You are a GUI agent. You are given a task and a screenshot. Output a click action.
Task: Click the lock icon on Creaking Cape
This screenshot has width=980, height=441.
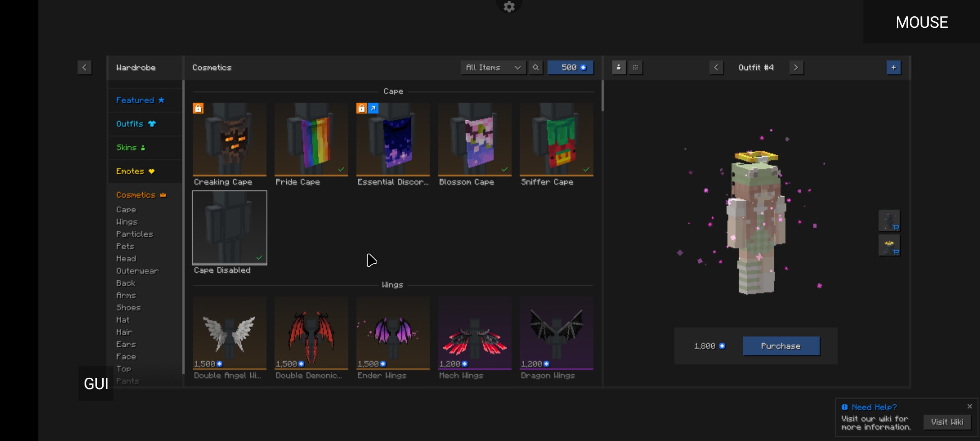[198, 108]
